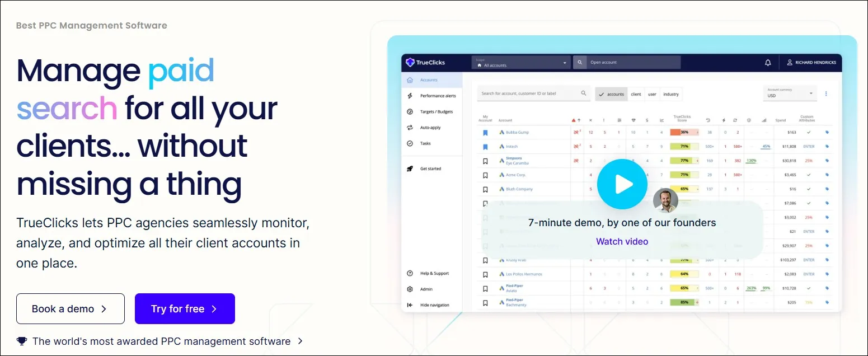
Task: Click the Try for free button
Action: 185,308
